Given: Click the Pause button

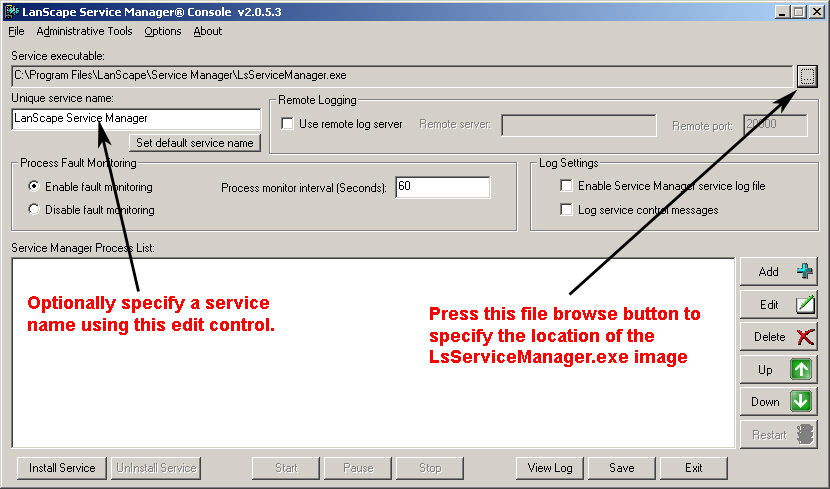Looking at the screenshot, I should point(358,468).
